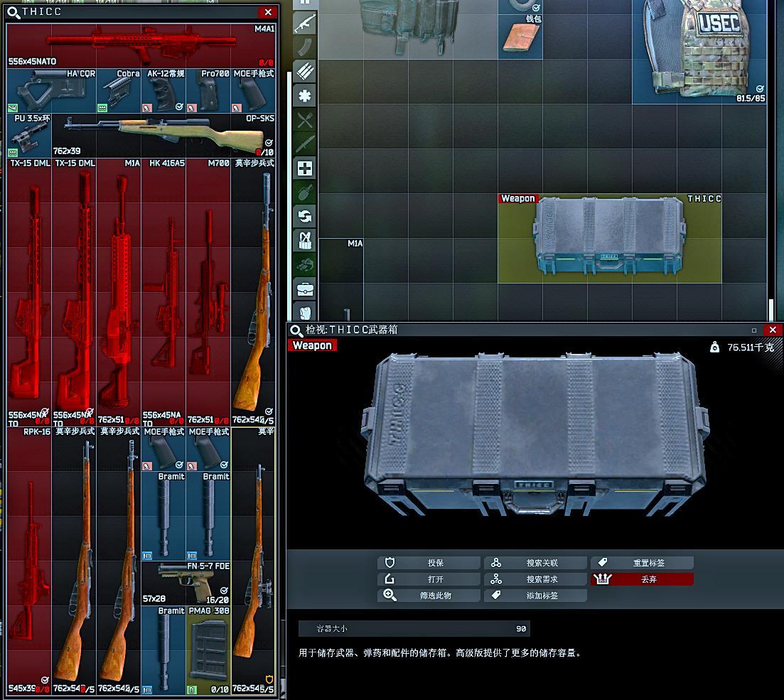Click the 筛选此物 filter button
Screen dimensions: 784x700
429,596
